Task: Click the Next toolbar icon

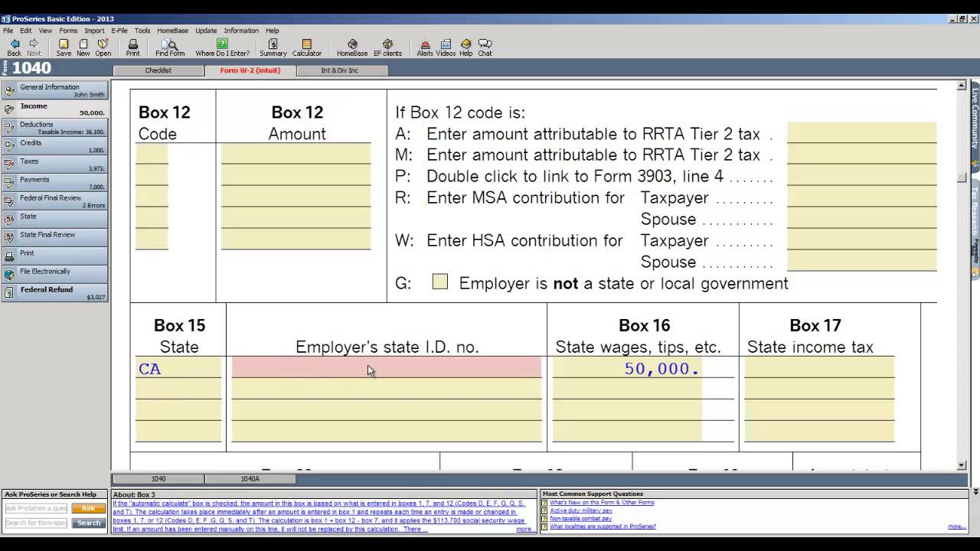Action: click(34, 47)
